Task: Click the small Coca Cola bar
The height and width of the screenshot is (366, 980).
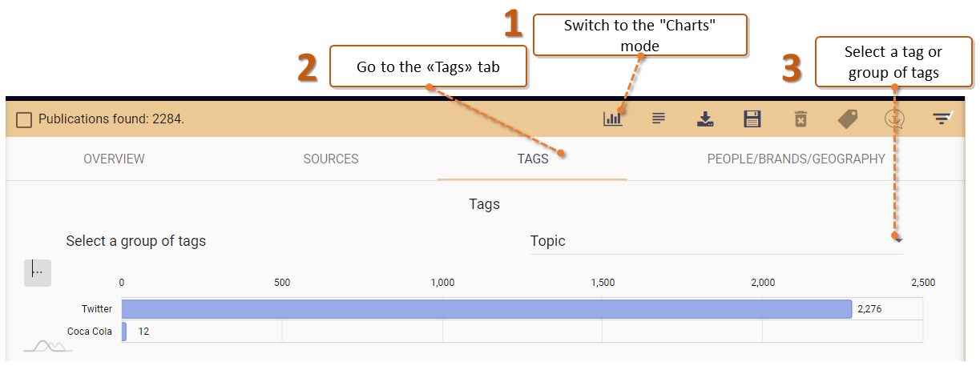Action: (x=124, y=332)
